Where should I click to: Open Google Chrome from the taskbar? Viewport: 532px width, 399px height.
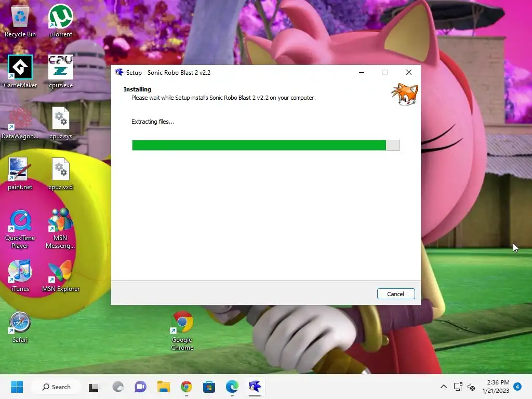click(x=187, y=387)
